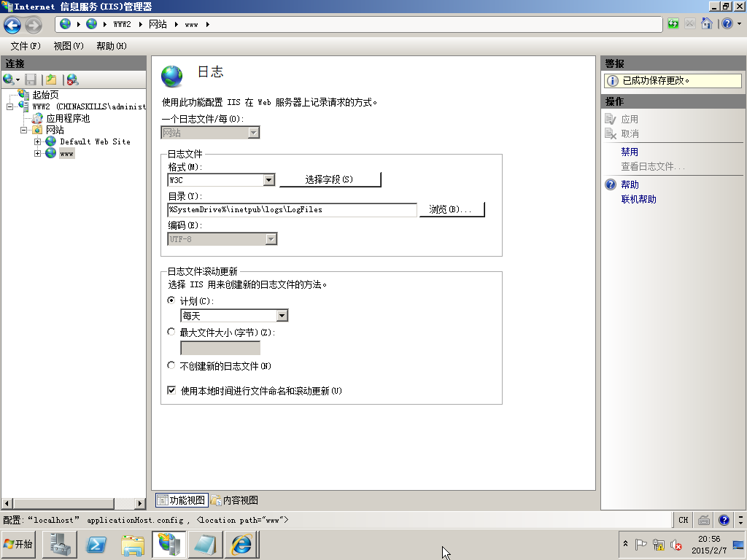
Task: Click the Sites folder icon
Action: pyautogui.click(x=37, y=130)
